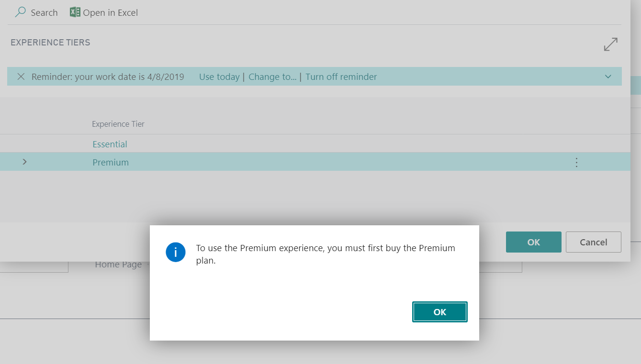The height and width of the screenshot is (364, 641).
Task: Cancel the Experience Tiers selection
Action: coord(593,242)
